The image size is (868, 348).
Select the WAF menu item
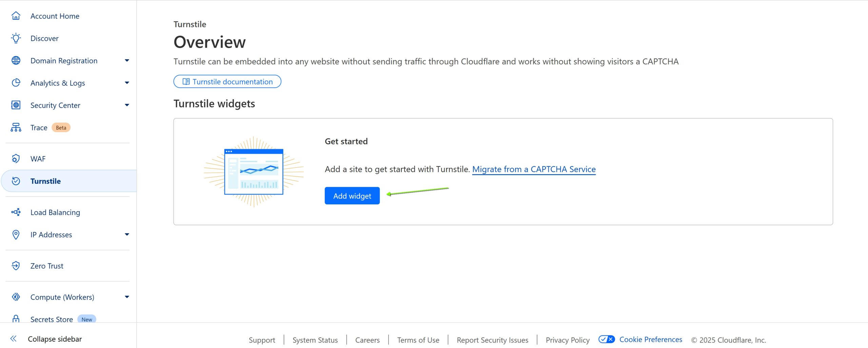68,159
